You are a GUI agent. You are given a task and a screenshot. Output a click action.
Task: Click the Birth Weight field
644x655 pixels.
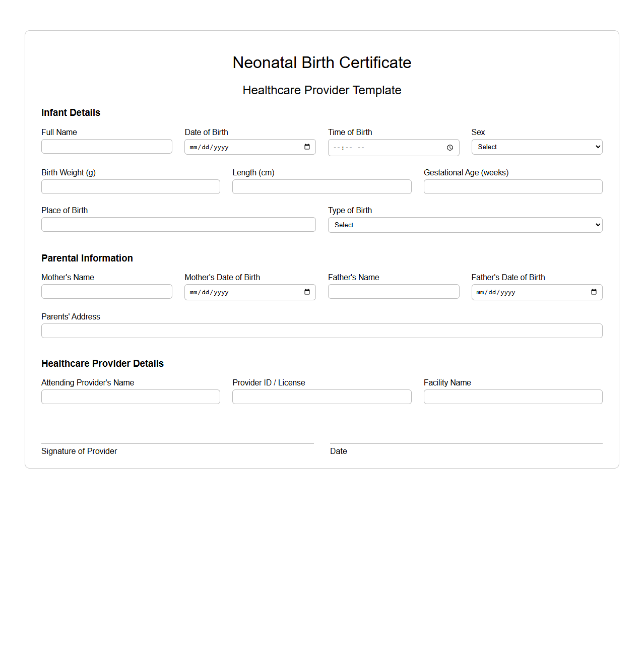pyautogui.click(x=130, y=186)
